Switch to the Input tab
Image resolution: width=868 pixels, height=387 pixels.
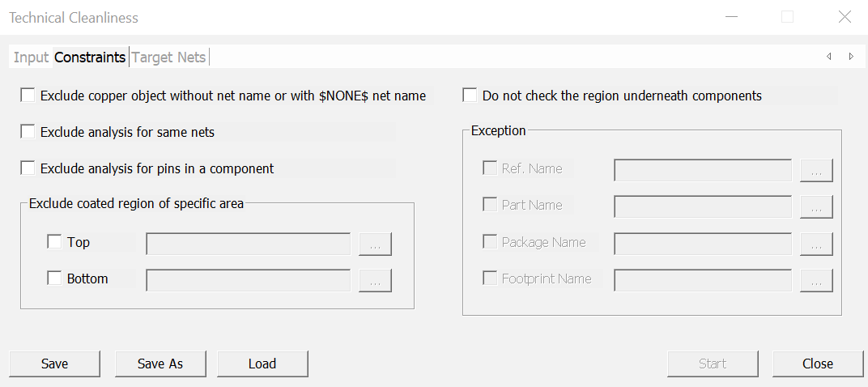pos(31,57)
